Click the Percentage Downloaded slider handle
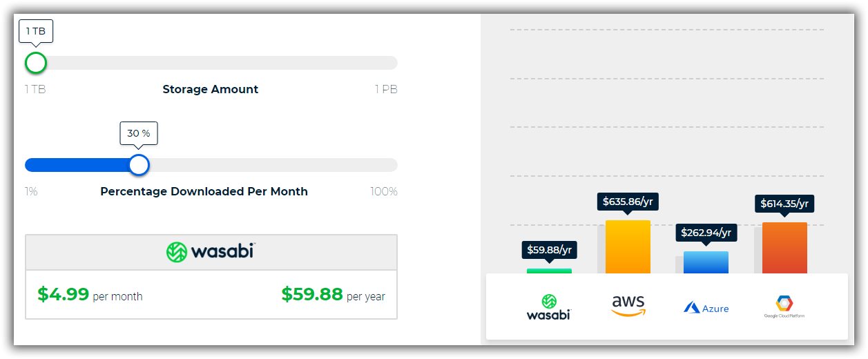This screenshot has height=359, width=868. click(139, 165)
